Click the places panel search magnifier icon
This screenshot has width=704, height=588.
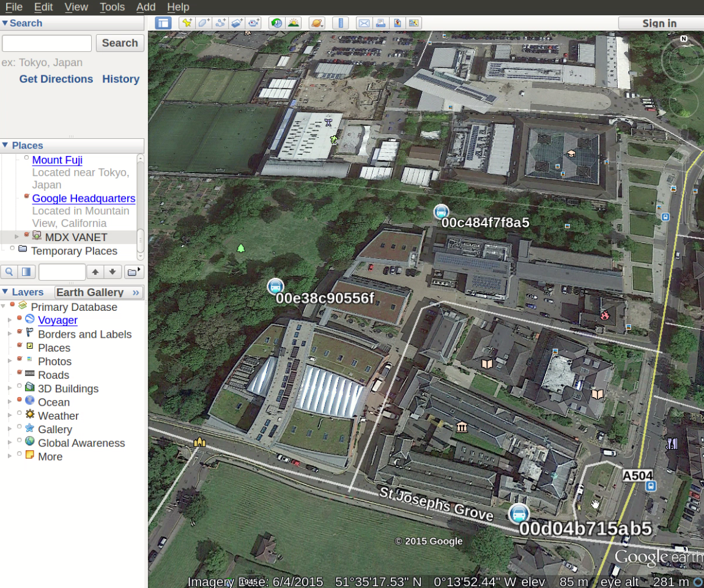click(9, 272)
